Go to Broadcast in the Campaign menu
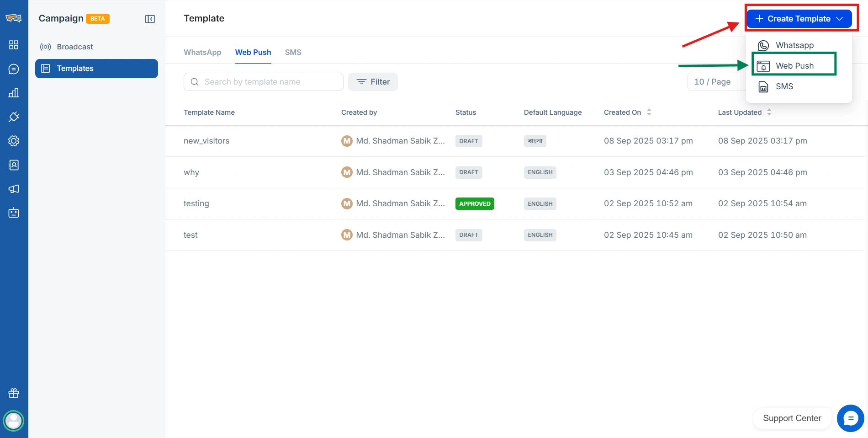Viewport: 868px width, 438px height. 75,47
